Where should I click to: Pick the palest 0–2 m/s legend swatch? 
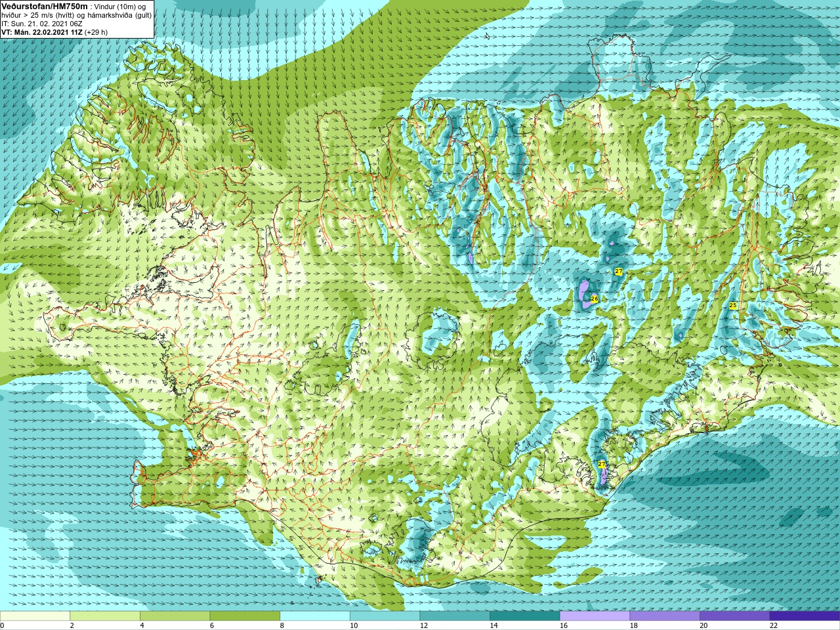(x=35, y=616)
